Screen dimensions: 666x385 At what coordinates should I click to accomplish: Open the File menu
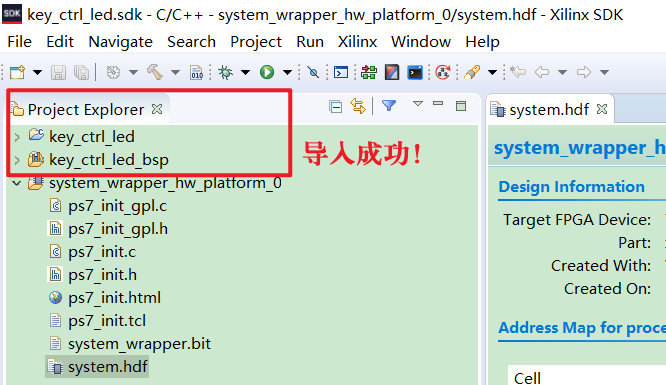20,42
